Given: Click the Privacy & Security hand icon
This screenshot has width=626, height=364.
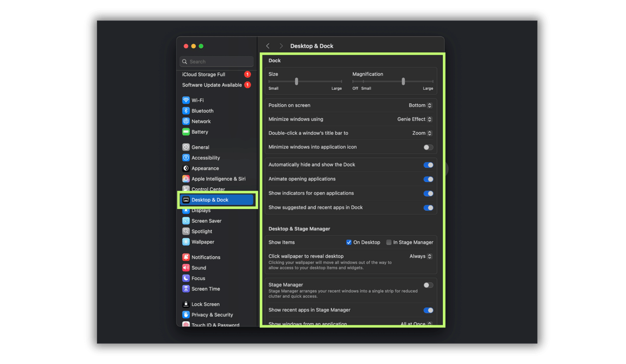Looking at the screenshot, I should [186, 314].
